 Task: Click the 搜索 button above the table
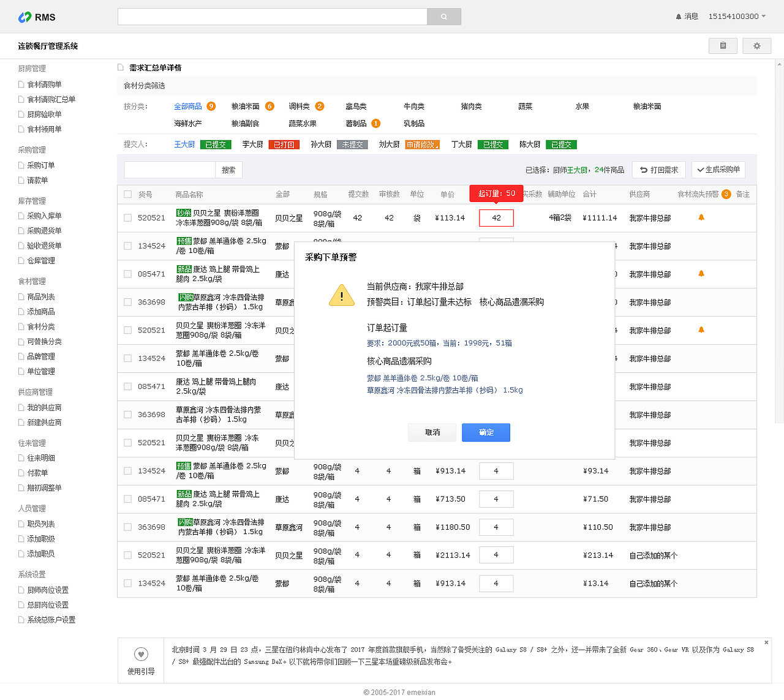point(228,170)
